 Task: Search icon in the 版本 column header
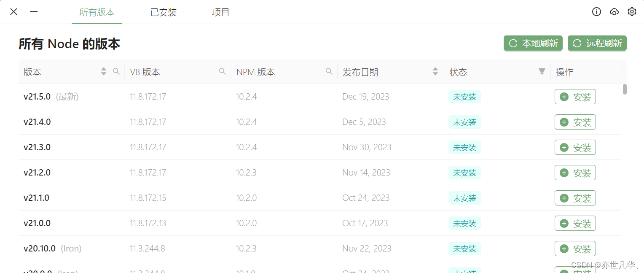[x=116, y=72]
